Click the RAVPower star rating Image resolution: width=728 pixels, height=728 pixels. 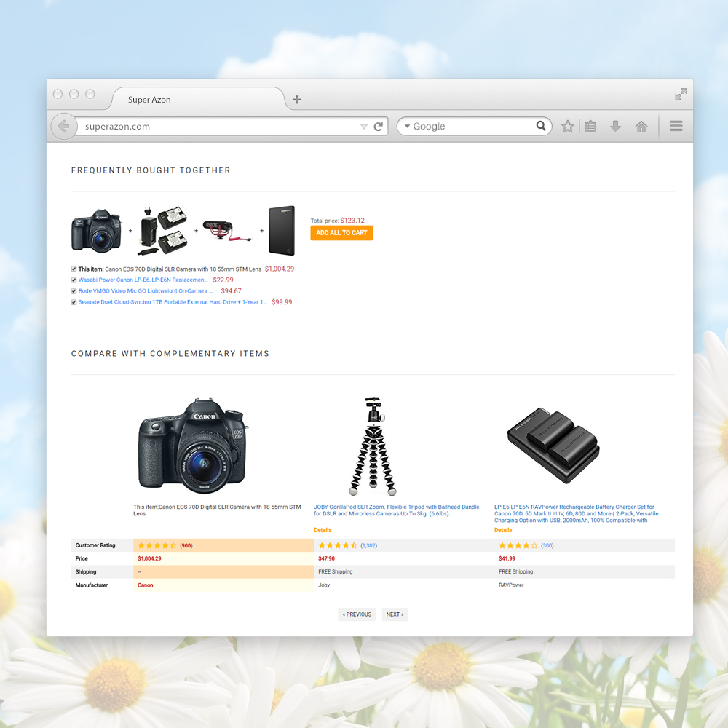(518, 545)
